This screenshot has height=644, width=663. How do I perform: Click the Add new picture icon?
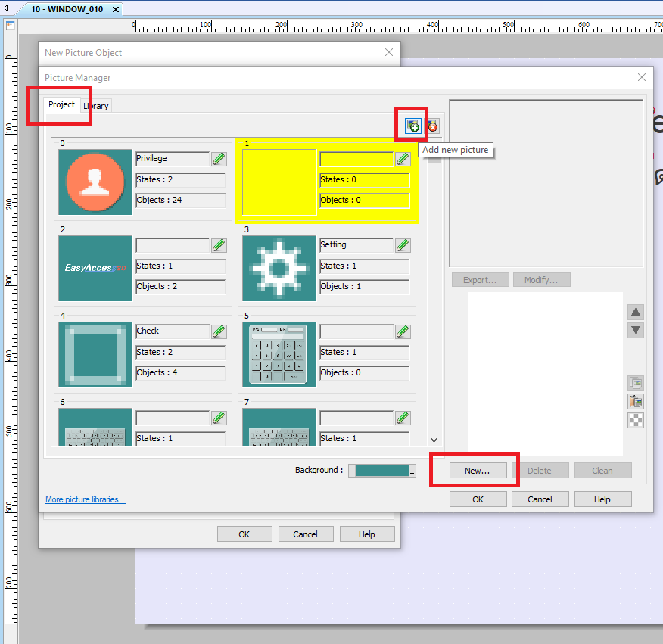(x=411, y=126)
